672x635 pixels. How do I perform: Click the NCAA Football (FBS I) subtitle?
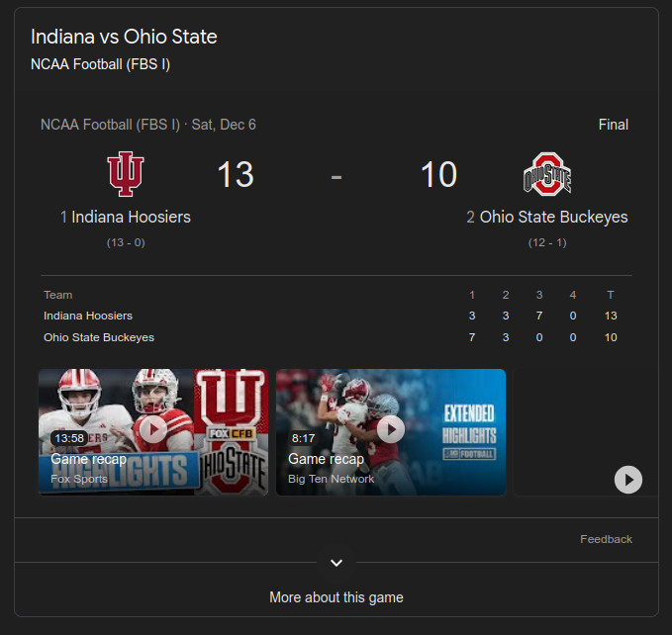(x=107, y=65)
